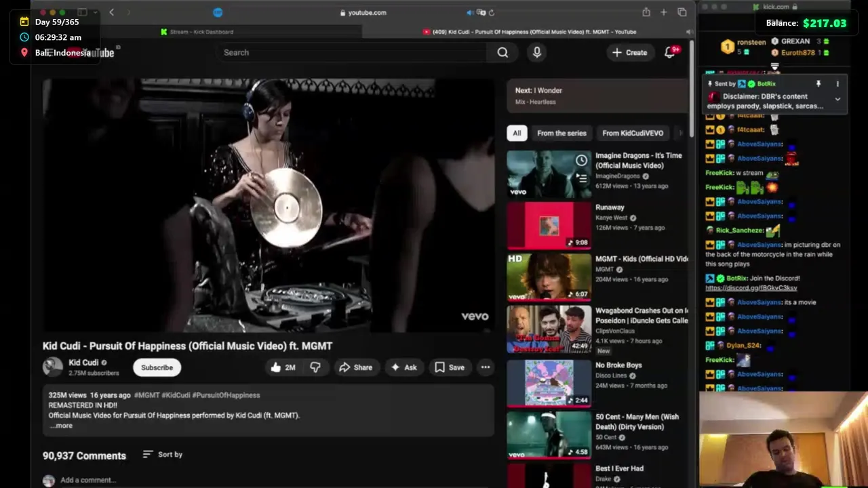This screenshot has width=868, height=488.
Task: Click GREXAN in the Kick leaderboard
Action: (x=795, y=41)
